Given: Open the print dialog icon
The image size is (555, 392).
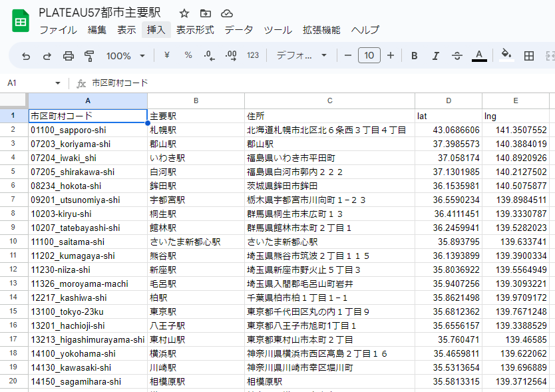Looking at the screenshot, I should 68,57.
